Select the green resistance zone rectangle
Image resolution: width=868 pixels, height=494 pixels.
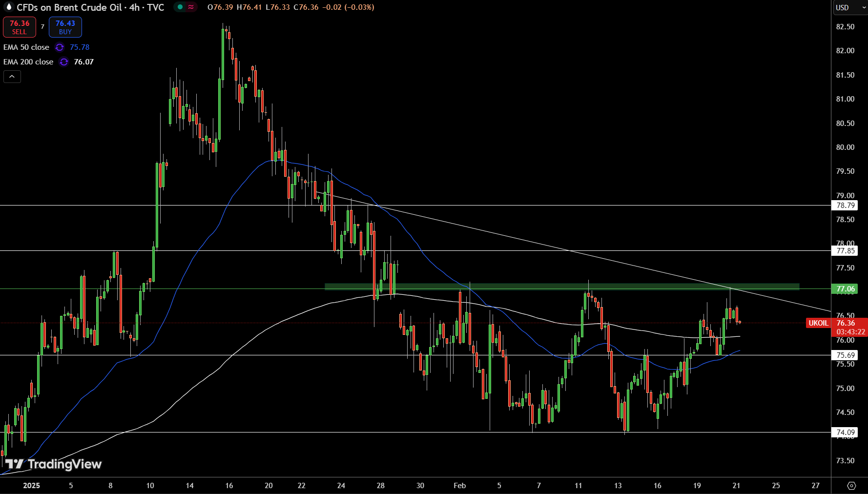562,287
